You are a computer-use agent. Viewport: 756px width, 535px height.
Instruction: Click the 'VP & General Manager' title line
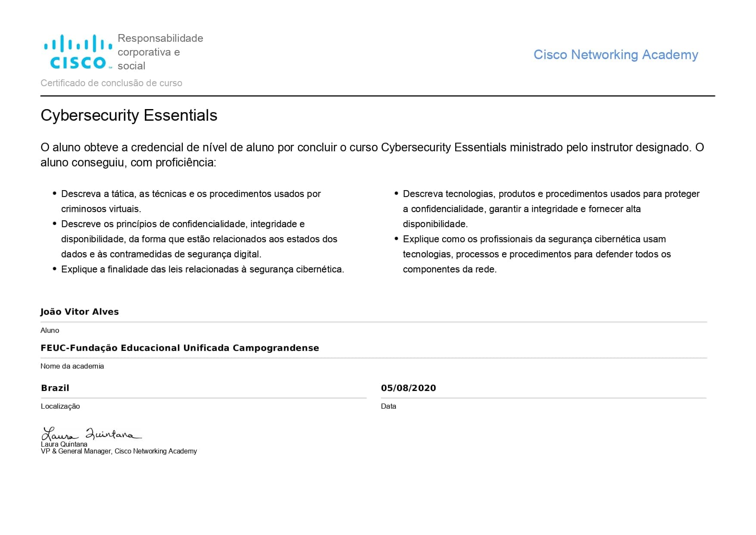click(119, 451)
